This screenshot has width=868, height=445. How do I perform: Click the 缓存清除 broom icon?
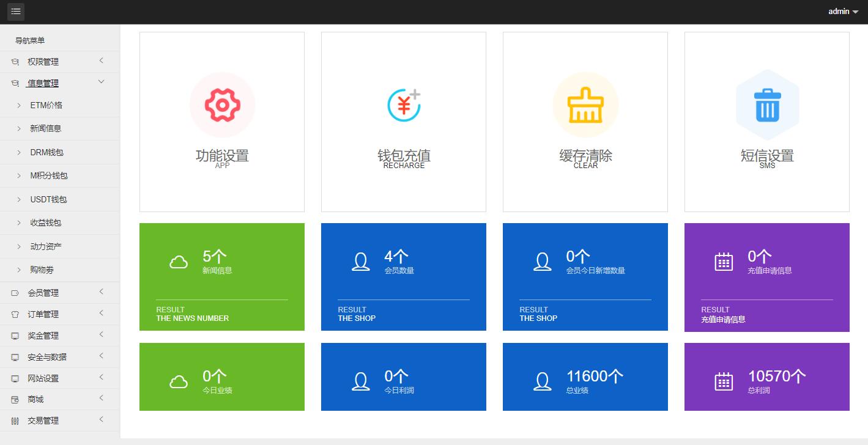click(585, 104)
